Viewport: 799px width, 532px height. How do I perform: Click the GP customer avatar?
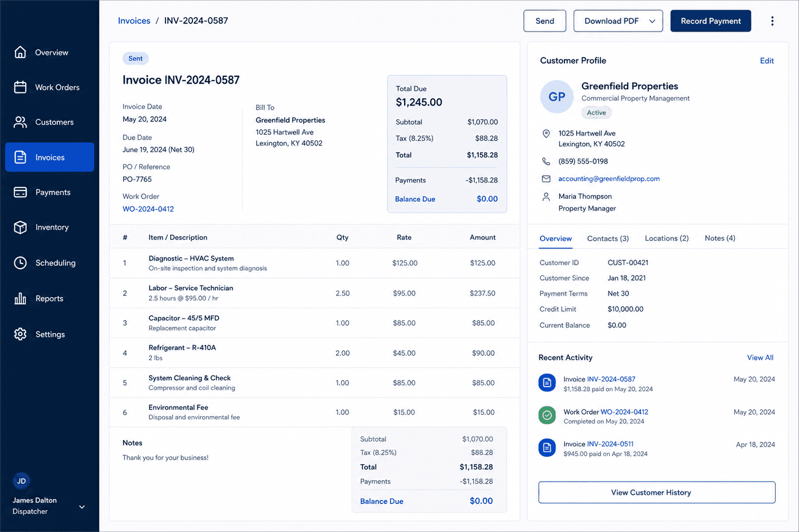click(x=556, y=96)
